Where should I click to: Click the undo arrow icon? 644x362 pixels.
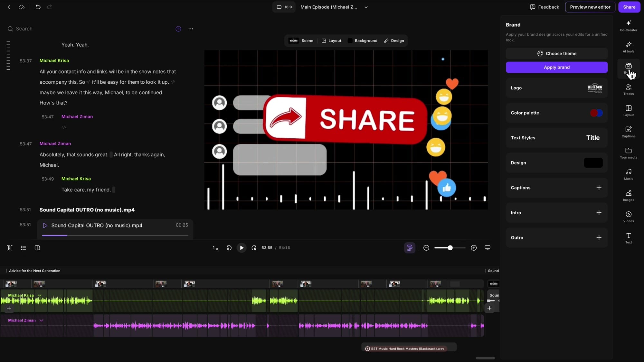pyautogui.click(x=38, y=7)
